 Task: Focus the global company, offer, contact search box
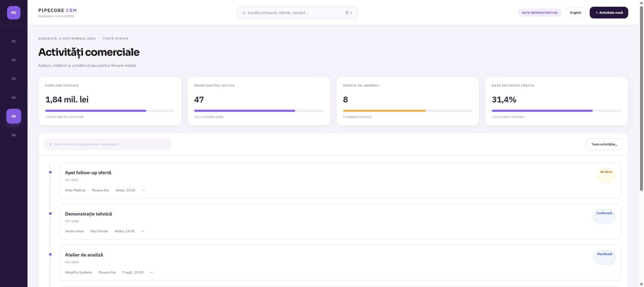point(297,13)
